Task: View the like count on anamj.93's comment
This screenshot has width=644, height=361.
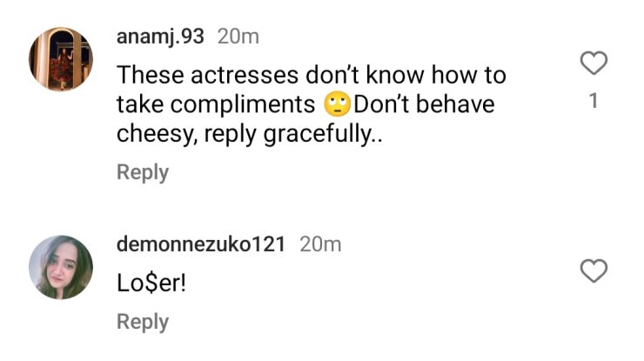Action: tap(594, 101)
